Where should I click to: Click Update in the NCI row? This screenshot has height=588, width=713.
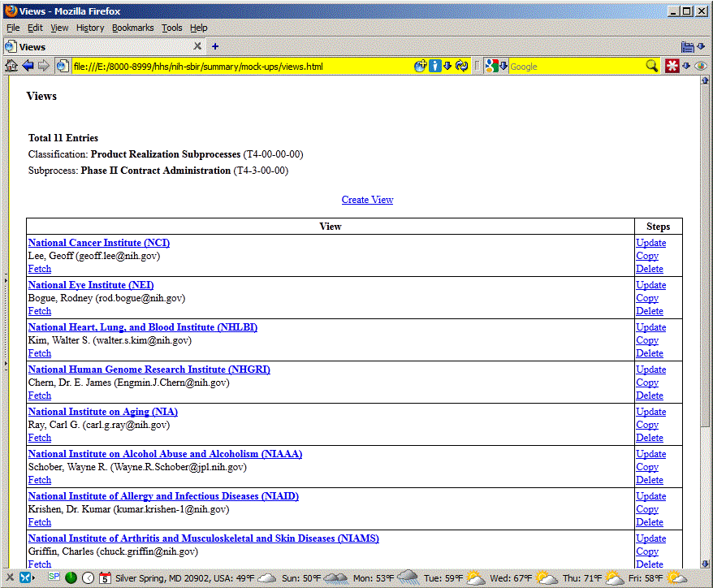pyautogui.click(x=651, y=243)
